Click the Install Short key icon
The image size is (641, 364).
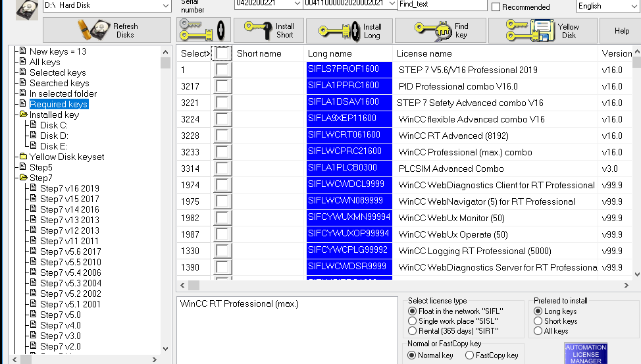pos(258,30)
